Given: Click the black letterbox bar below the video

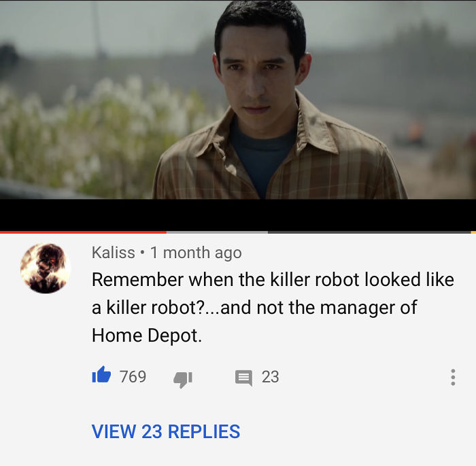Looking at the screenshot, I should pyautogui.click(x=238, y=215).
